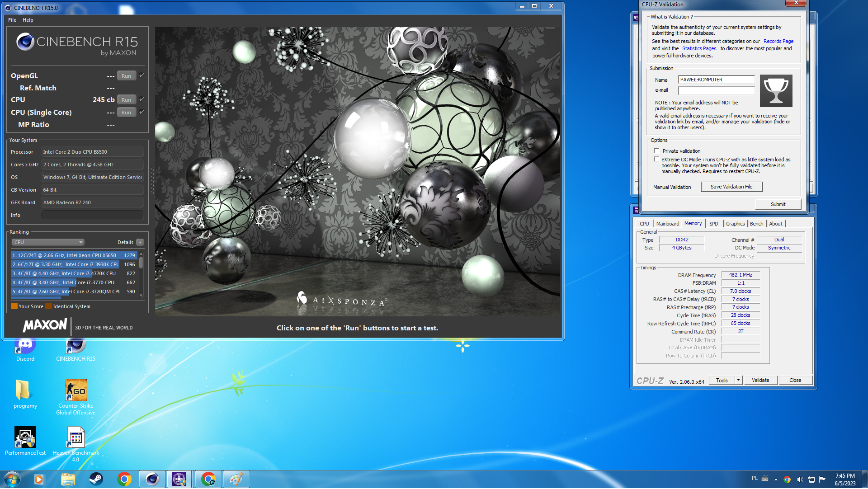868x489 pixels.
Task: Open the PerformanceTest desktop icon
Action: pyautogui.click(x=25, y=441)
